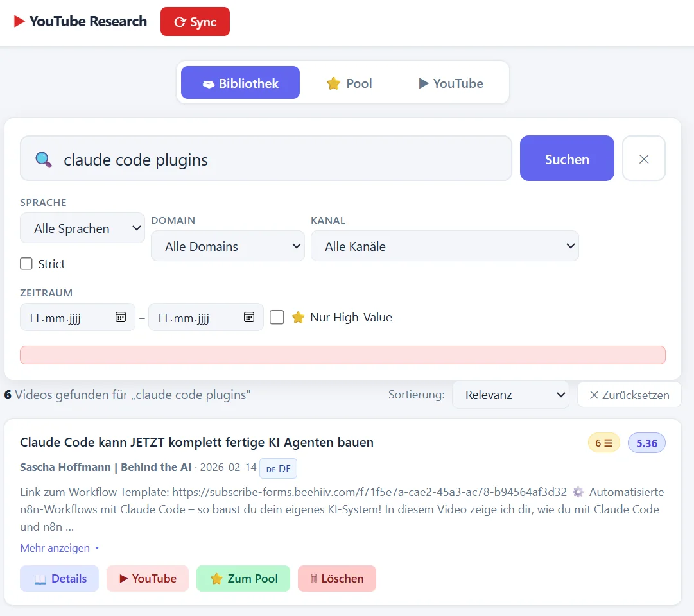Click the DE language tag
The width and height of the screenshot is (694, 616).
[279, 469]
